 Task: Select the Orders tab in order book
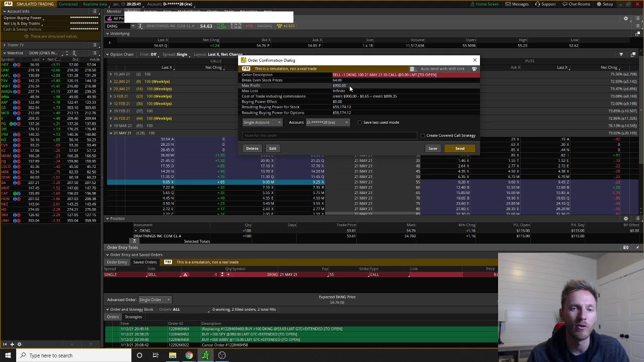[x=113, y=317]
